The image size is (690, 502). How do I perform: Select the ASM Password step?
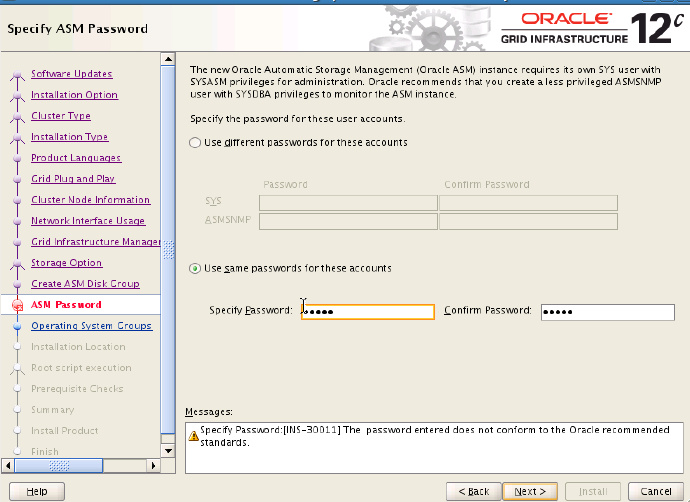[66, 304]
